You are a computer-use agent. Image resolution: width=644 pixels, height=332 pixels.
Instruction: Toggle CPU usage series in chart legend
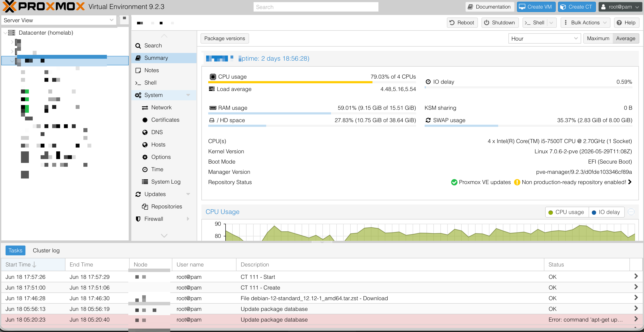[x=567, y=212]
